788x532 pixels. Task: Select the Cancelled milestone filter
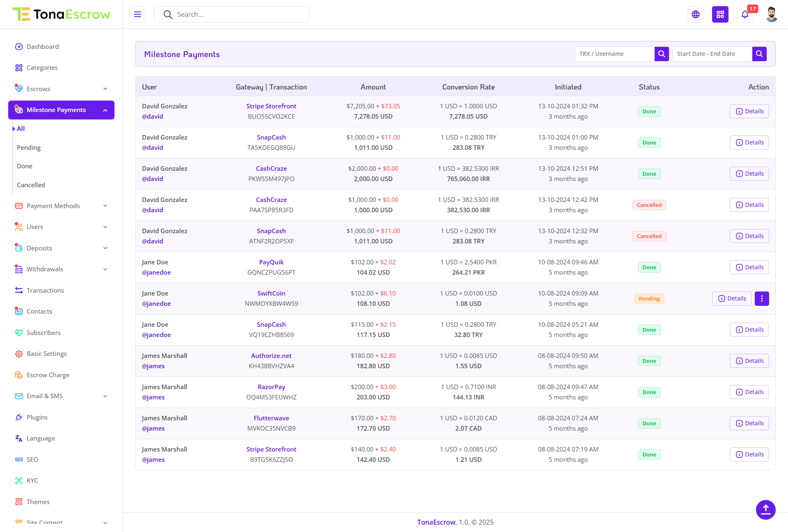(31, 185)
